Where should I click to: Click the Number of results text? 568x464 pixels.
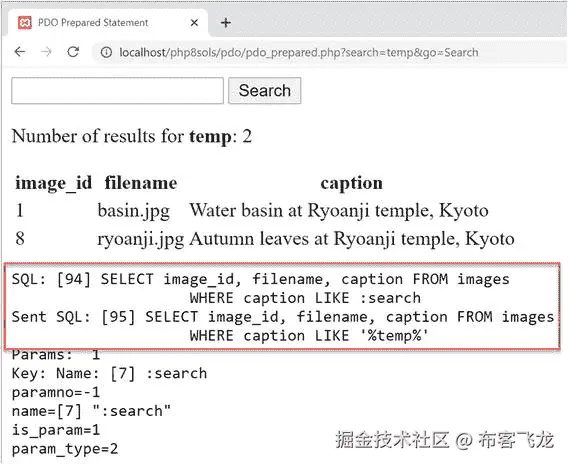[x=131, y=137]
